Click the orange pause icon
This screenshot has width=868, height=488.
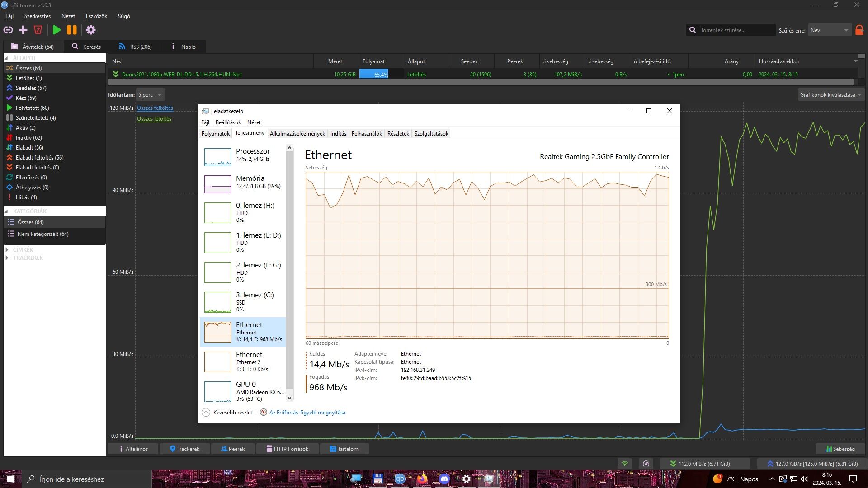72,30
